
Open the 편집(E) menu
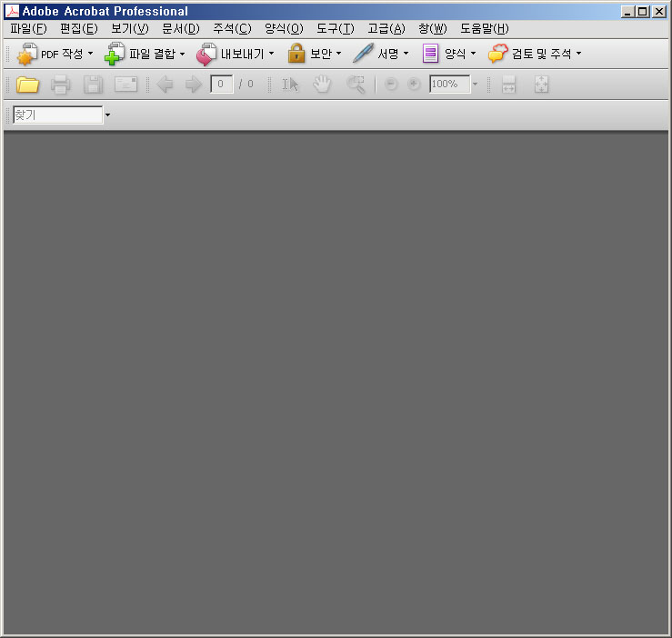click(79, 29)
